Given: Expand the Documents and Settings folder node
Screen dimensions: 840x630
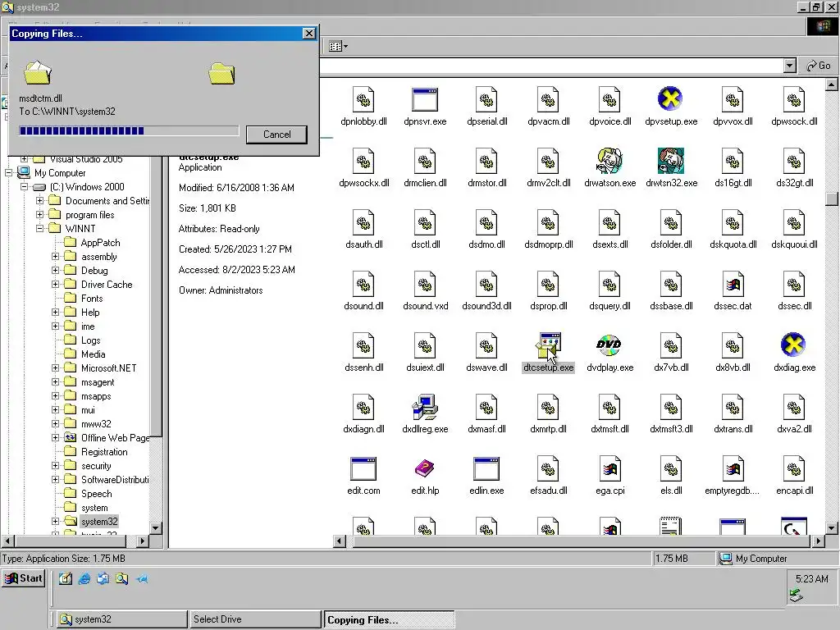Looking at the screenshot, I should 40,201.
